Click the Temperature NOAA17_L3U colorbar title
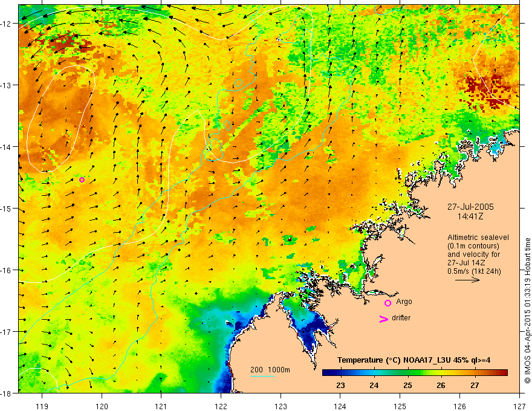The image size is (532, 411). click(414, 360)
